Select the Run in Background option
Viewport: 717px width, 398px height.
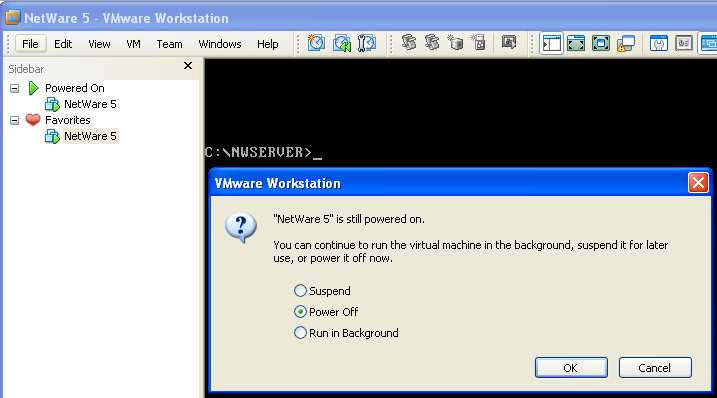coord(300,333)
